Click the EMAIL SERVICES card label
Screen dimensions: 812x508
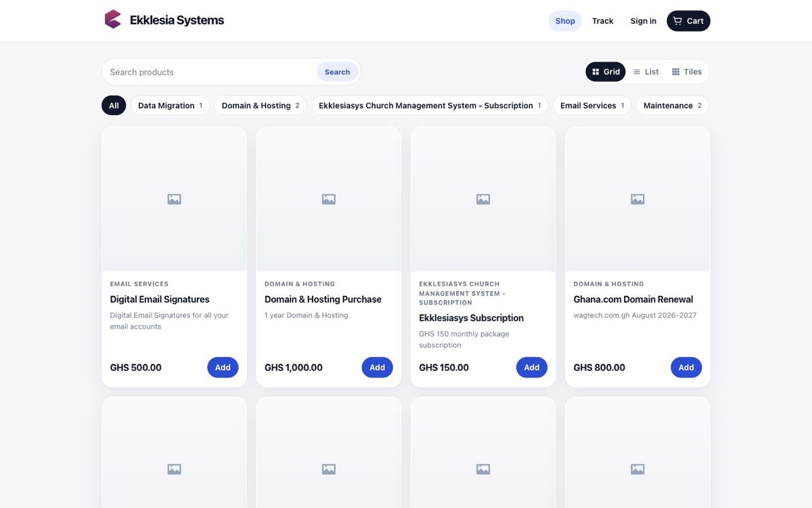click(x=139, y=284)
